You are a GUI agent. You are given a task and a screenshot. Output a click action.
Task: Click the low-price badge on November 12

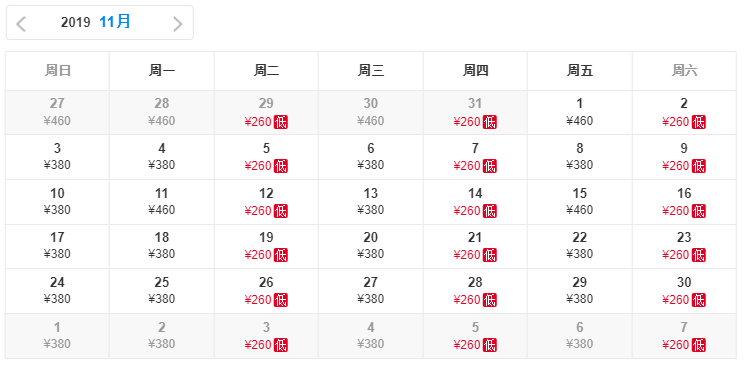pyautogui.click(x=281, y=211)
